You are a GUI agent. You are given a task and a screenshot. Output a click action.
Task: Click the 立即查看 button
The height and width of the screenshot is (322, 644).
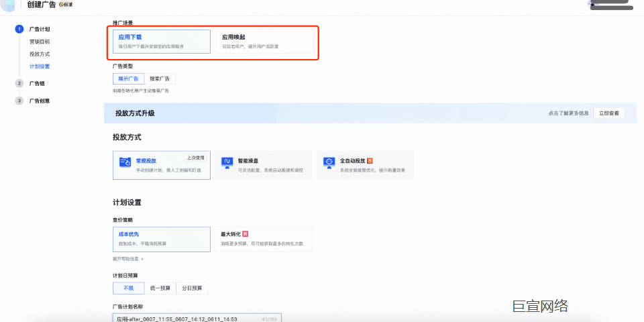[608, 113]
